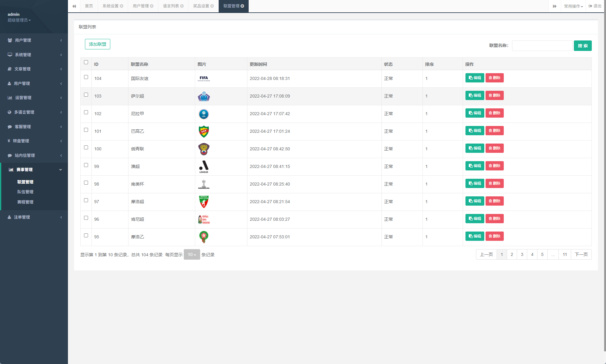
Task: Tick the checkbox for row ID 98
Action: pyautogui.click(x=86, y=183)
